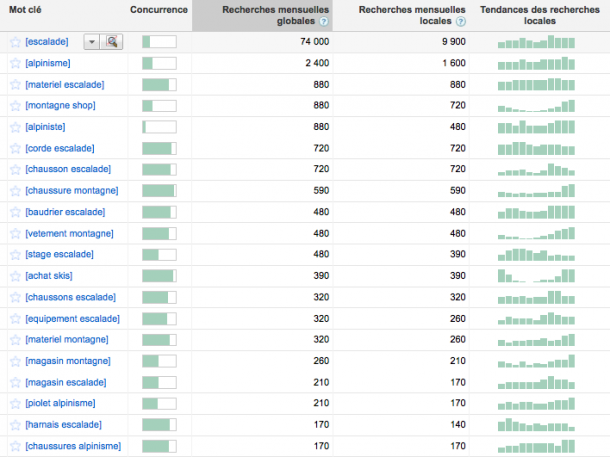Select global searches value 74 000
Image resolution: width=610 pixels, height=457 pixels.
(314, 42)
